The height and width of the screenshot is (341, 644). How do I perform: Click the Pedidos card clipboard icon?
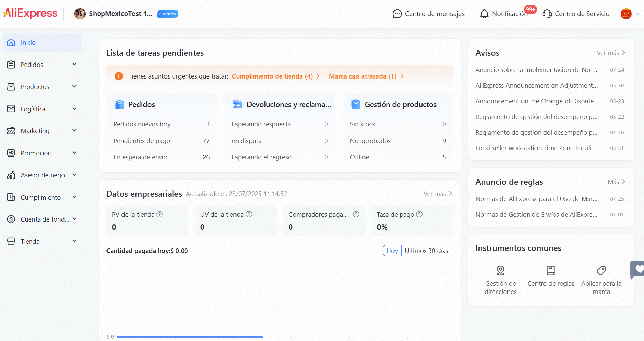(119, 104)
